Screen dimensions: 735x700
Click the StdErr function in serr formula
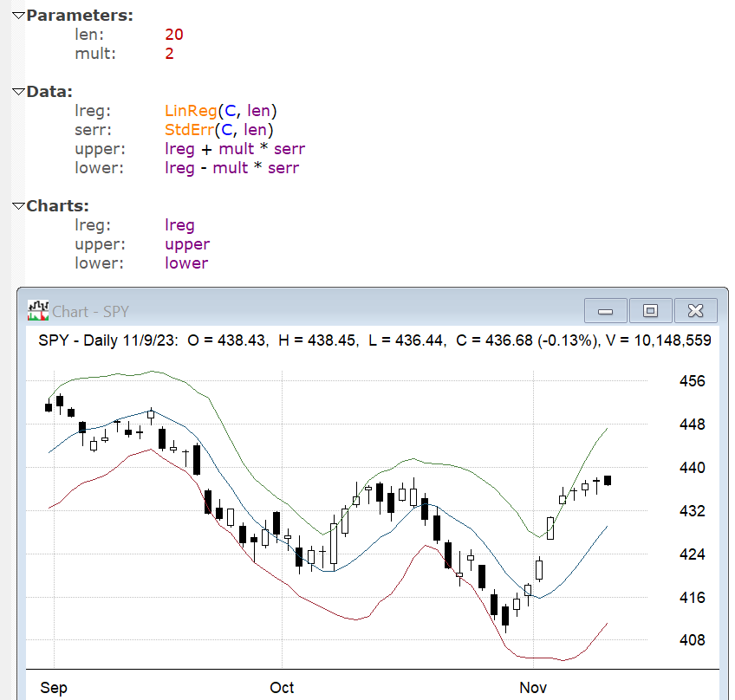click(x=189, y=130)
